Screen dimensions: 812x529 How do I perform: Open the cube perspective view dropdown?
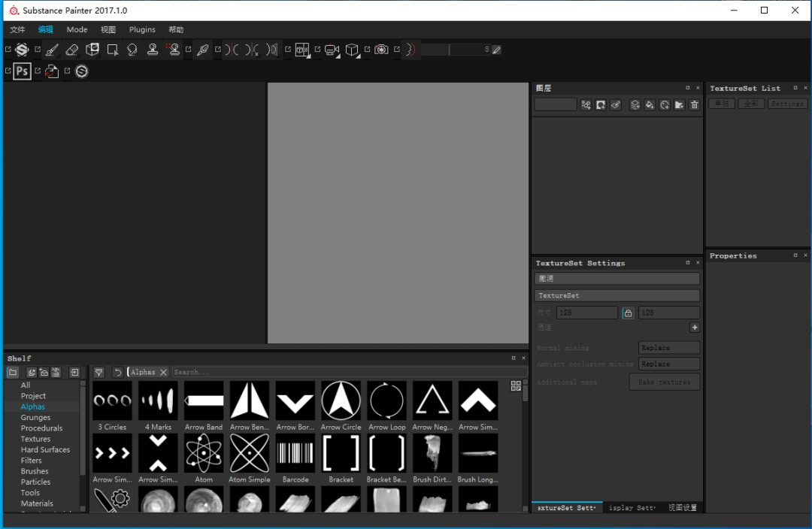[352, 50]
